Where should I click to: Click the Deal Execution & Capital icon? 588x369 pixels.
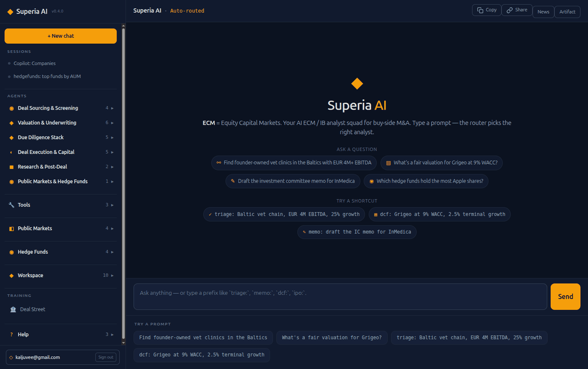(12, 152)
